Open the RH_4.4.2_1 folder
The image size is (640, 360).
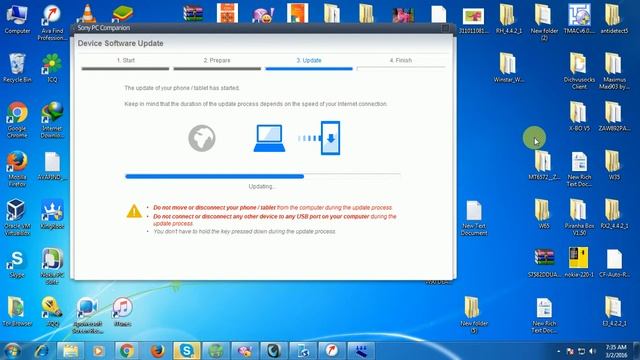tap(509, 19)
